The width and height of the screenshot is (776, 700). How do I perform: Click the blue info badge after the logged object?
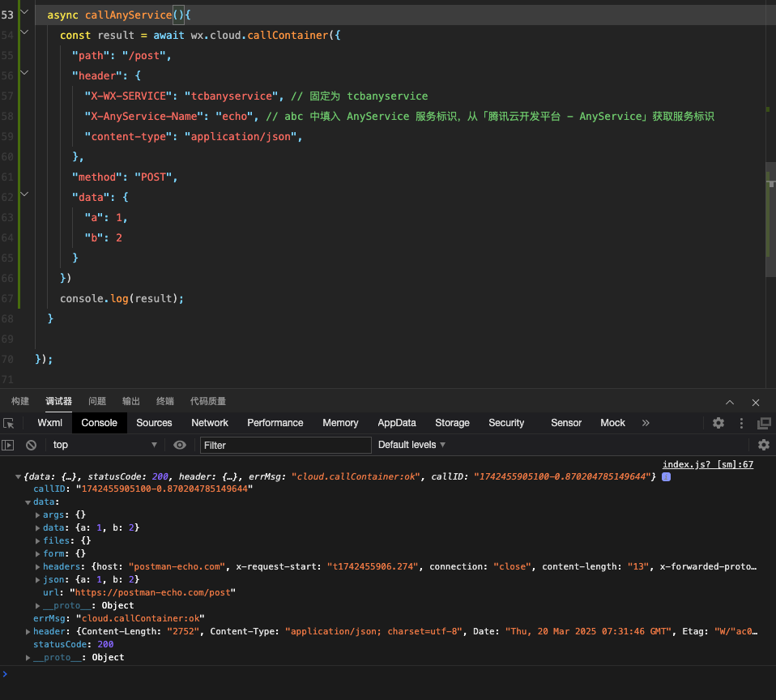(666, 476)
